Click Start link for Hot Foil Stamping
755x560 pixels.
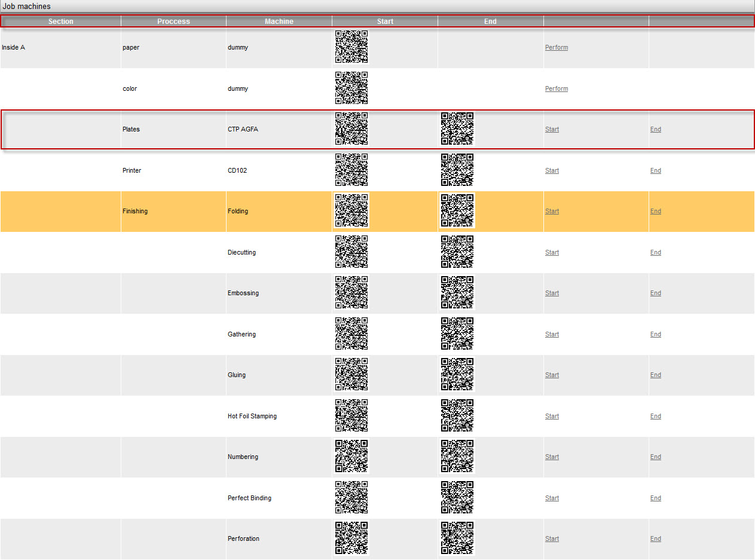(552, 416)
